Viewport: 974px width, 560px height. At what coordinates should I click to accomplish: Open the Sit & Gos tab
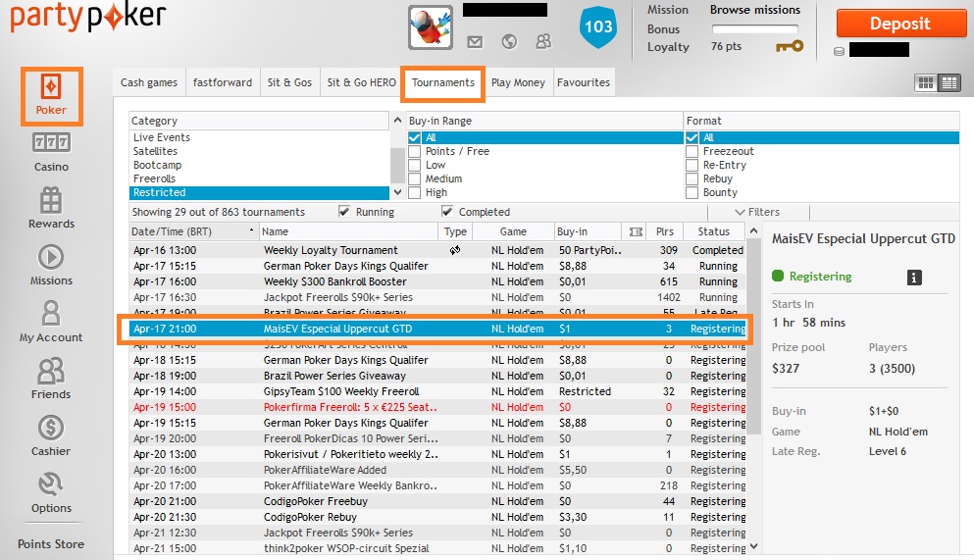pos(289,82)
